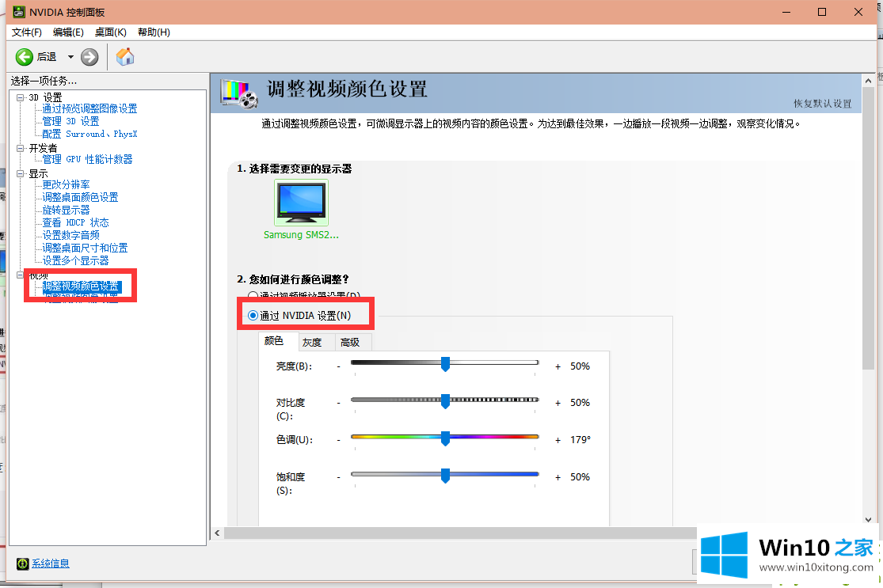Viewport: 883px width, 588px height.
Task: Click the minus sign beside the 色调 slider
Action: point(338,440)
